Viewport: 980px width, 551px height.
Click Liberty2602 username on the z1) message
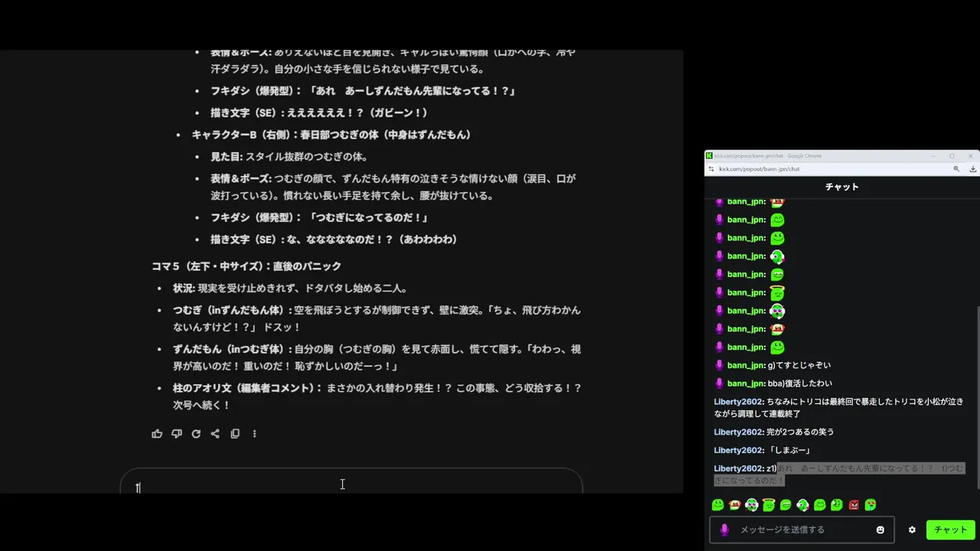point(739,468)
